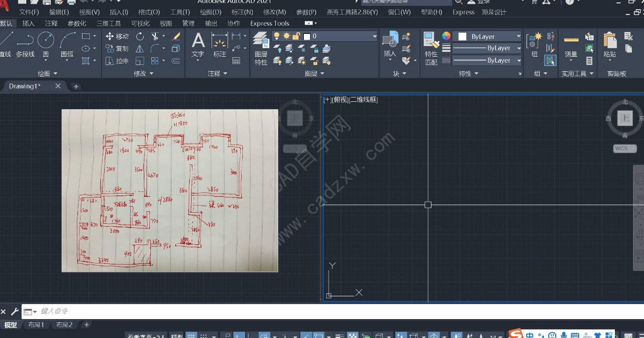The image size is (644, 338).
Task: Click the Stretch (拉伸) tool
Action: pyautogui.click(x=117, y=61)
